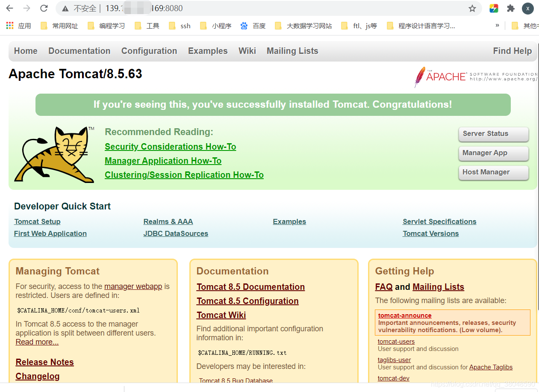The width and height of the screenshot is (539, 392).
Task: Open the Host Manager button
Action: (493, 172)
